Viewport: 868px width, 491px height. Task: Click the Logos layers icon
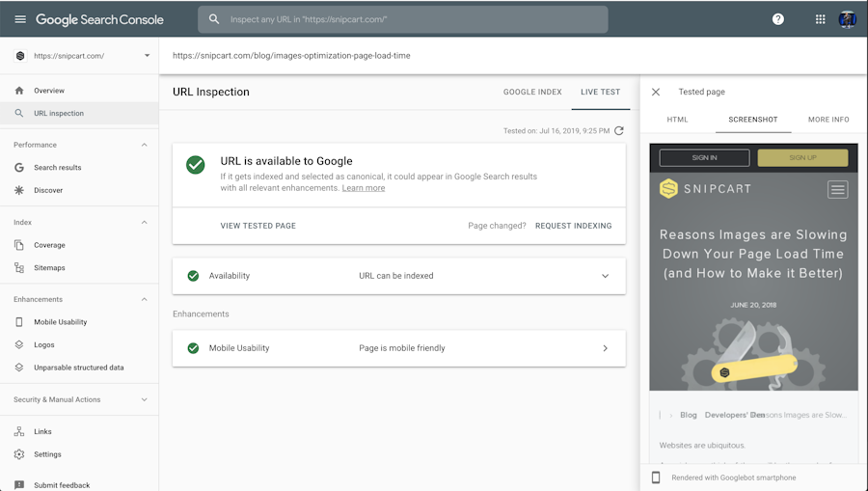(19, 344)
